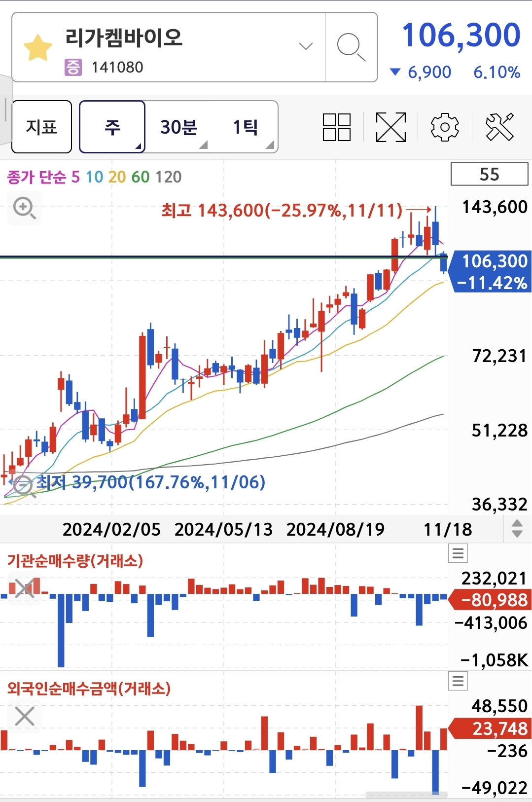Open chart settings gear icon

pos(445,127)
